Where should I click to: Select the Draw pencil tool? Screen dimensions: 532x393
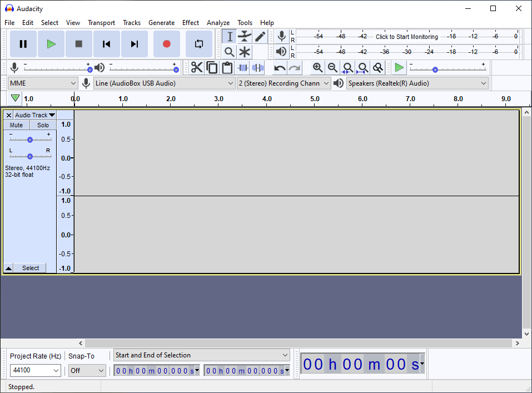click(260, 37)
